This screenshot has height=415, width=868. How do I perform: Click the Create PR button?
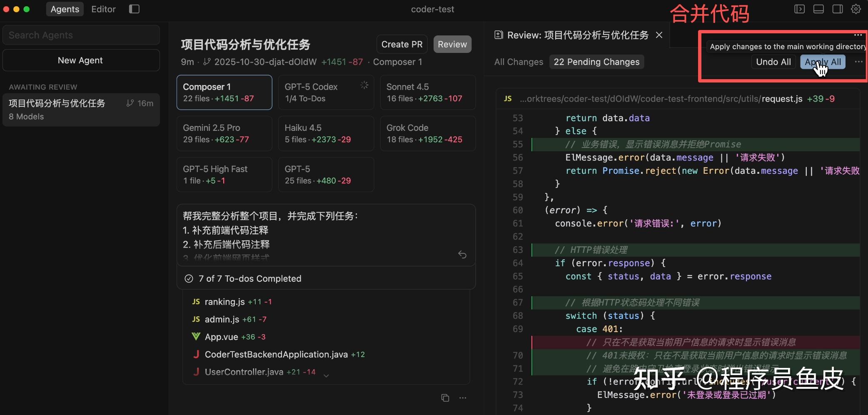(402, 44)
